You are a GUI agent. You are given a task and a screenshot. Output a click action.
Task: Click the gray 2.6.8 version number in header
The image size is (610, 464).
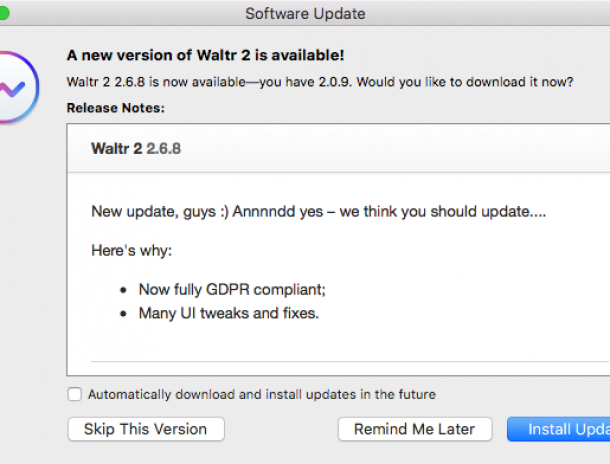(x=163, y=149)
